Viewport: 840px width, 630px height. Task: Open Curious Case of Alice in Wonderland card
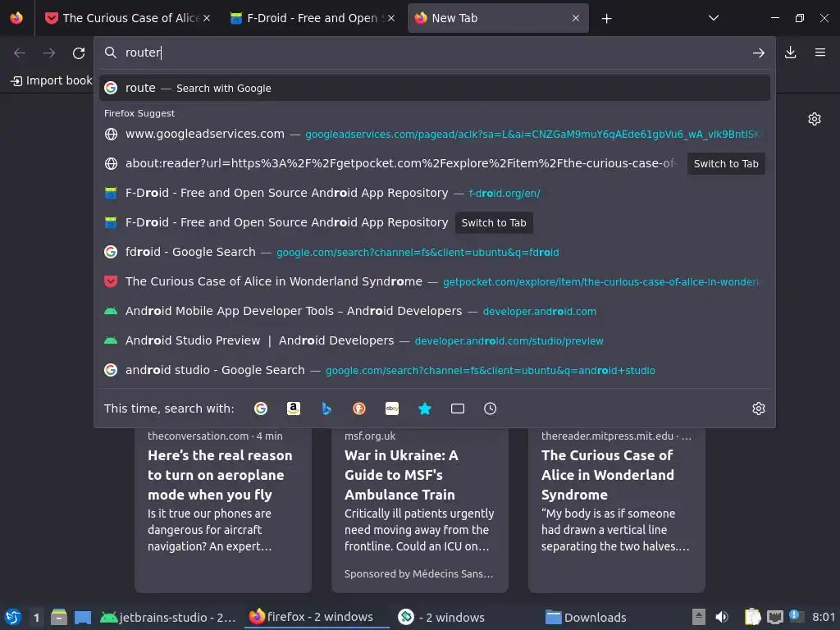click(x=617, y=509)
